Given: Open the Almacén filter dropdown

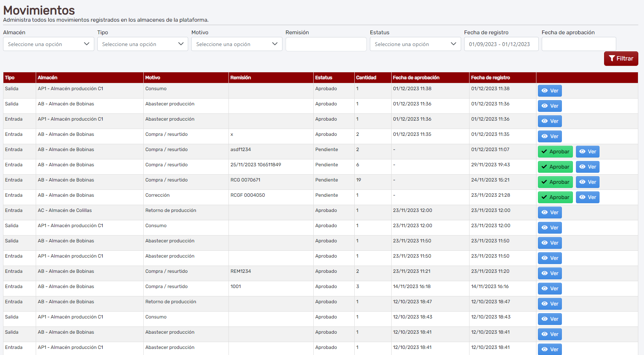Looking at the screenshot, I should click(48, 44).
